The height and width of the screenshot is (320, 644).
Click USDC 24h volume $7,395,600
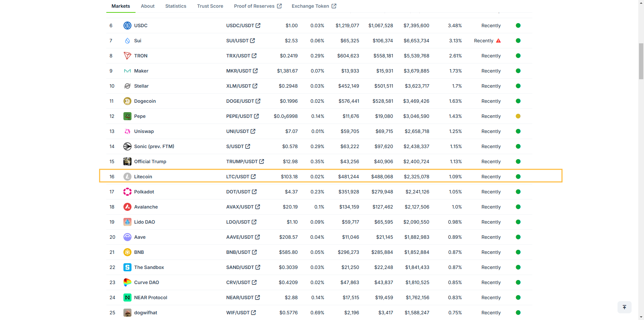[x=416, y=26]
